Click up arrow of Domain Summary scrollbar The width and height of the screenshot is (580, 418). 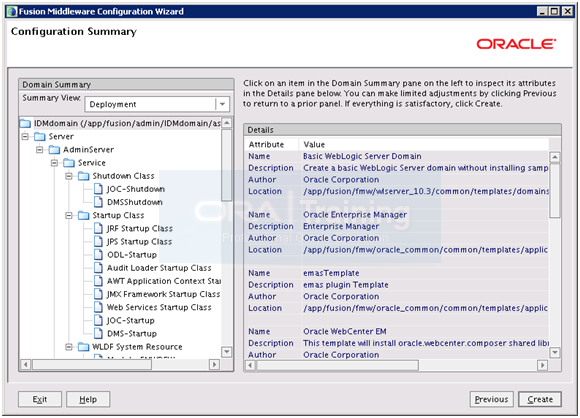pos(227,123)
